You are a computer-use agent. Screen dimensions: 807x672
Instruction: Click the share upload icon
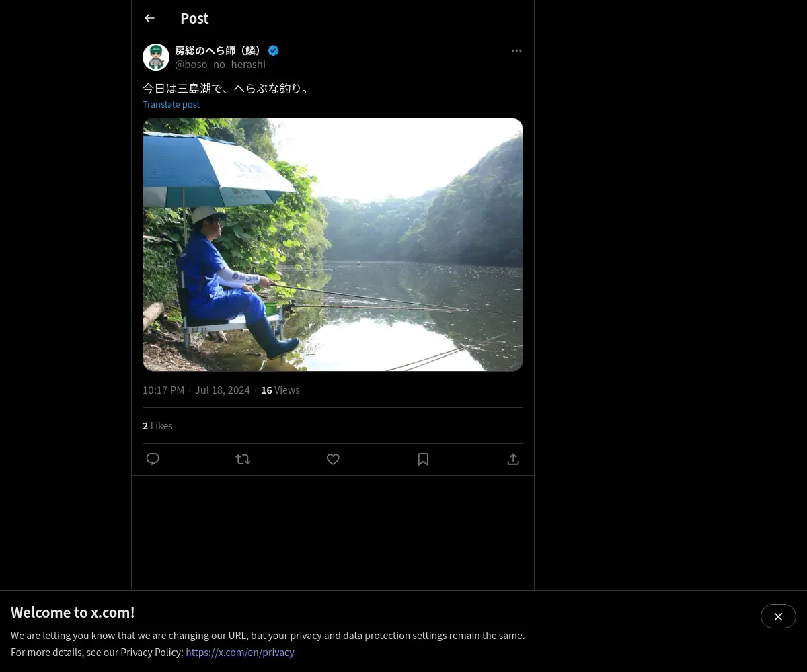coord(513,459)
